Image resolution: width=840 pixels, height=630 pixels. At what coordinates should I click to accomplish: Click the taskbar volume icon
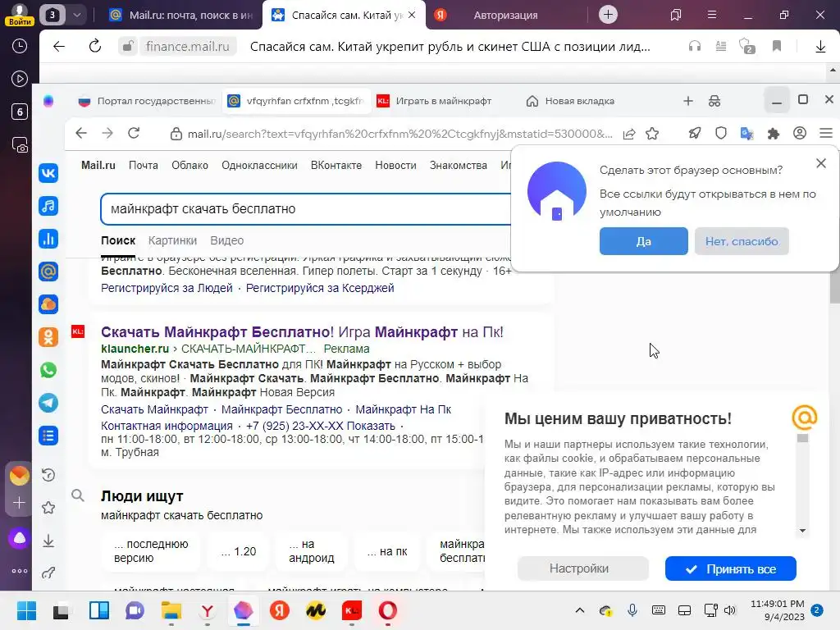(729, 610)
